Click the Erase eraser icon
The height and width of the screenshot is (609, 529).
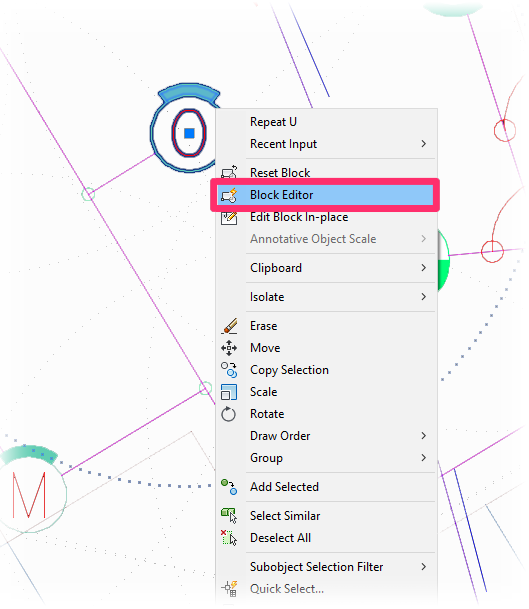tap(229, 325)
